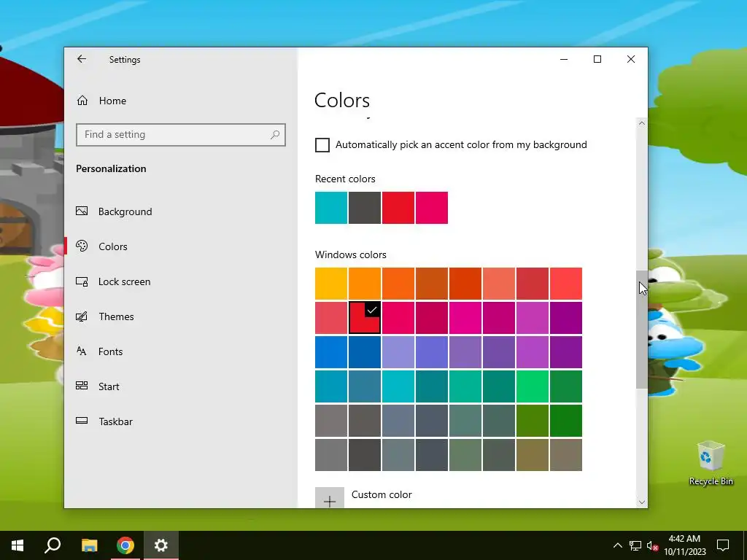This screenshot has height=560, width=747.
Task: Pick the teal swatch in Recent colors
Action: (x=331, y=208)
